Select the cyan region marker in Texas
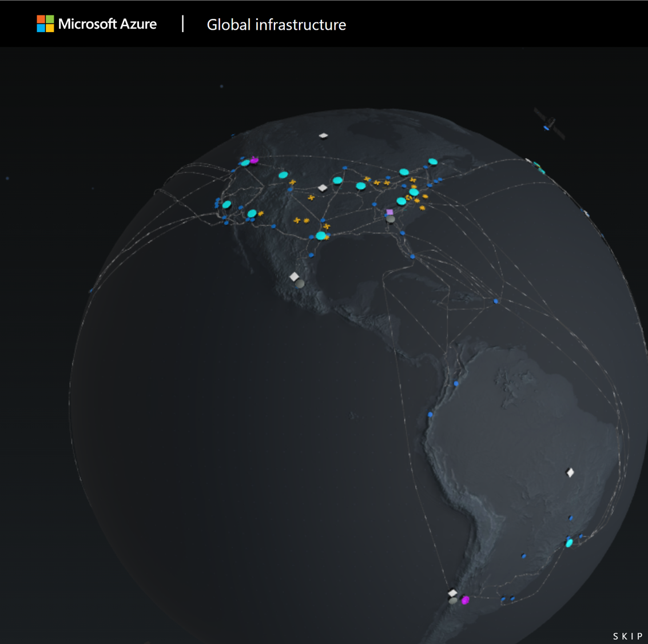The height and width of the screenshot is (644, 648). pyautogui.click(x=321, y=236)
